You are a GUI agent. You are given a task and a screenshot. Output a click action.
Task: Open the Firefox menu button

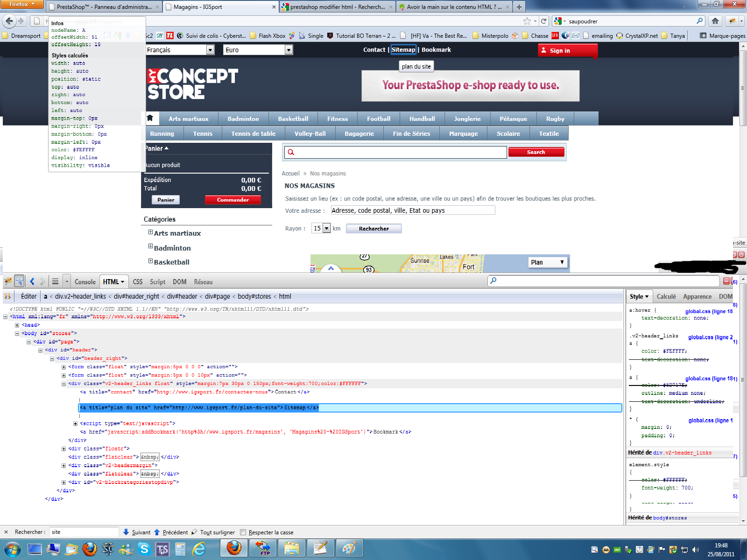pos(22,4)
